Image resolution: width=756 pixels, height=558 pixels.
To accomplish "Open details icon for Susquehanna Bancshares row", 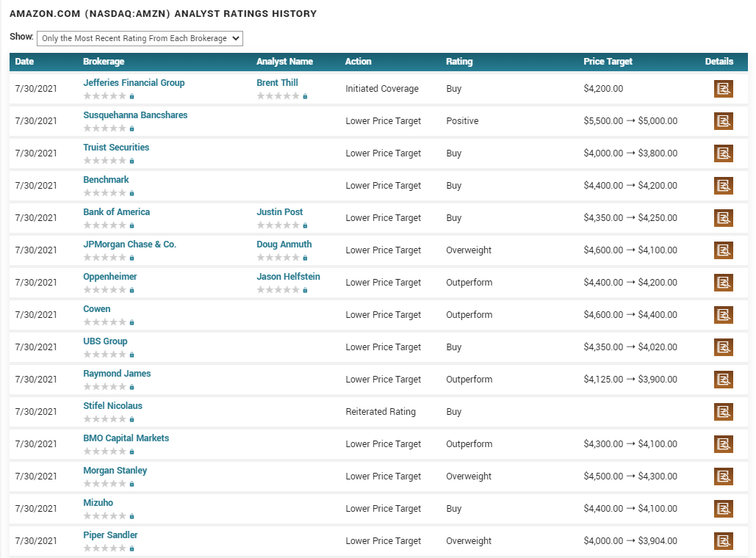I will [723, 121].
